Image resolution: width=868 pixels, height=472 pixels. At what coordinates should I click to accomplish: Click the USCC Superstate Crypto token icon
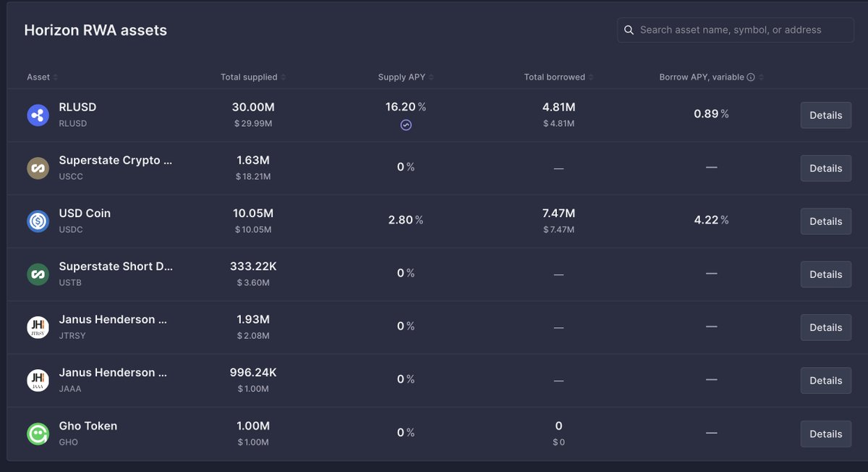pos(38,168)
